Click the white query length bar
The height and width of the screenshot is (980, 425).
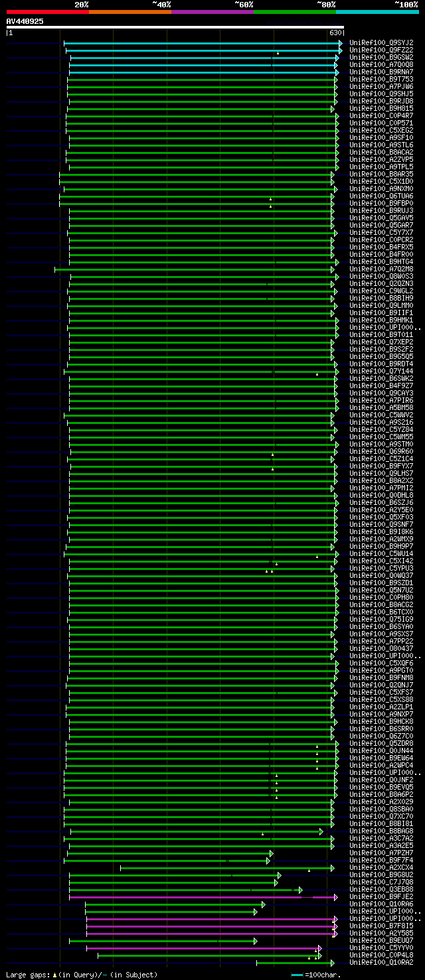coord(175,27)
